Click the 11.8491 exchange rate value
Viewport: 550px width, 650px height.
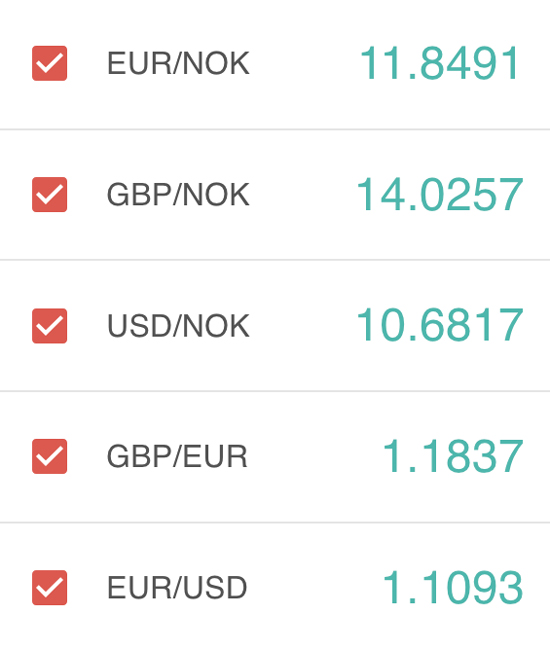pos(439,63)
